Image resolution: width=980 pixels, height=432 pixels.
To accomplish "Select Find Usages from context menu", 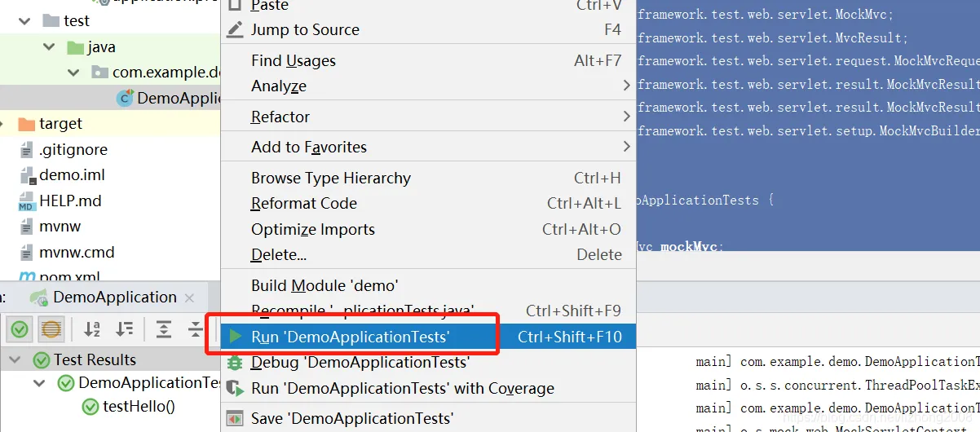I will [x=293, y=60].
